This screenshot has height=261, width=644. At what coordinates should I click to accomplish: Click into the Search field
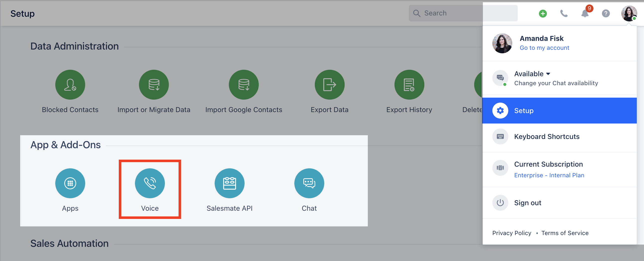coord(463,13)
